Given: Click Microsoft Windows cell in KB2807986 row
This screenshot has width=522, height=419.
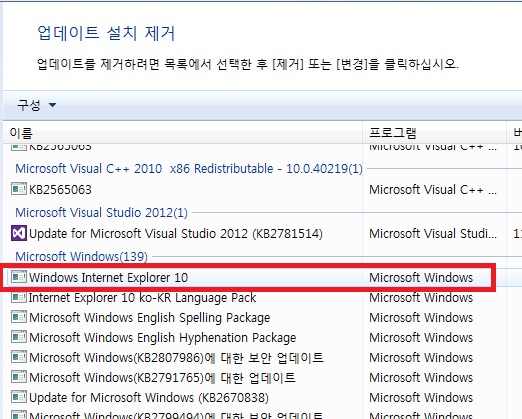Looking at the screenshot, I should (421, 358).
